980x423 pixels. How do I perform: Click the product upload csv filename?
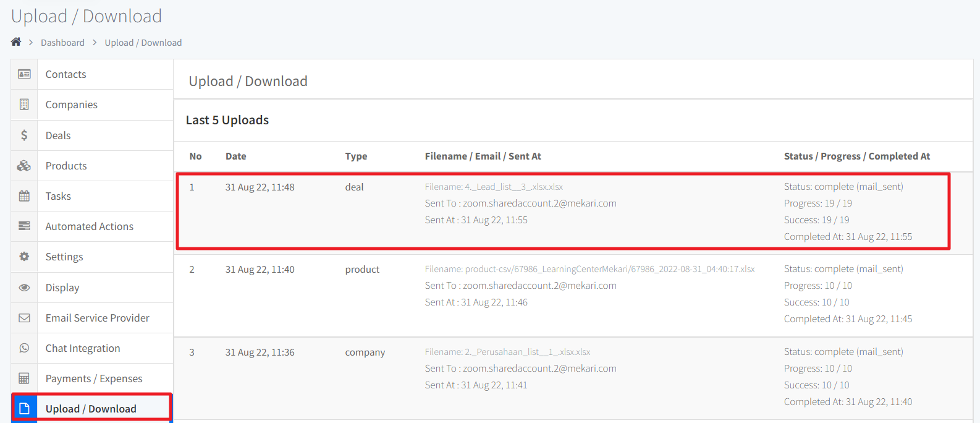coord(589,269)
